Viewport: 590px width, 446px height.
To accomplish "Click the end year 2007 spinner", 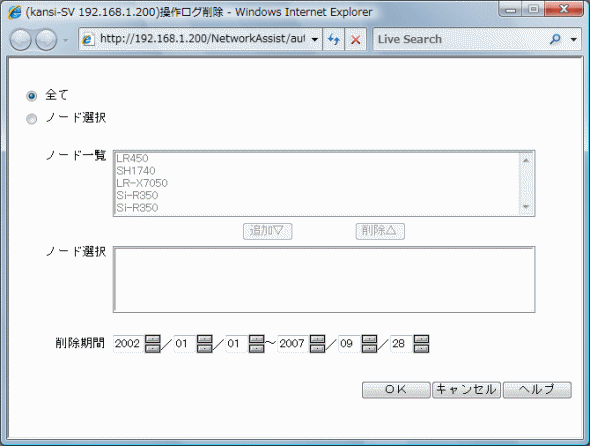I will point(318,344).
